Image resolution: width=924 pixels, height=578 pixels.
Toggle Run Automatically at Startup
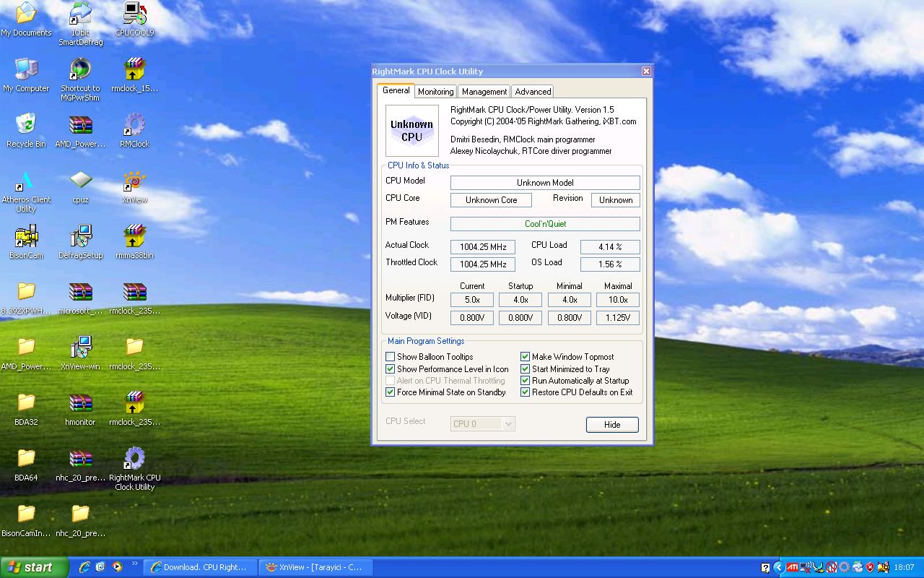[x=526, y=381]
